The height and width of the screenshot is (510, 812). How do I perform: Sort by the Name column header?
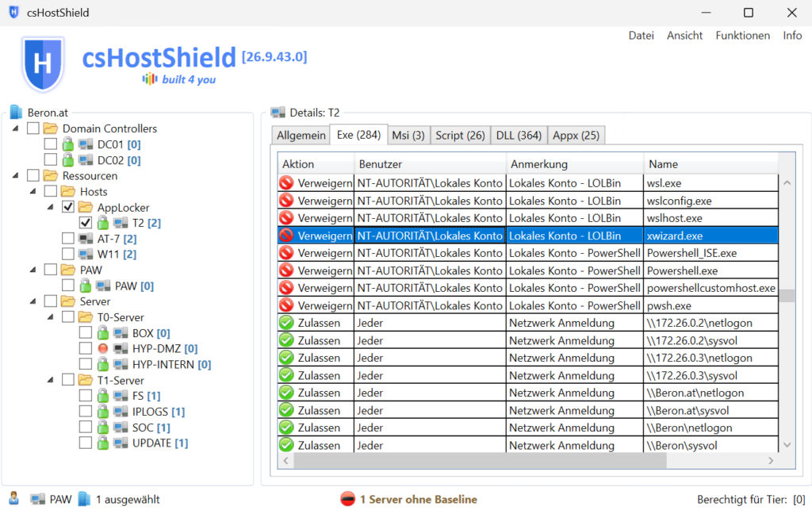(x=711, y=164)
